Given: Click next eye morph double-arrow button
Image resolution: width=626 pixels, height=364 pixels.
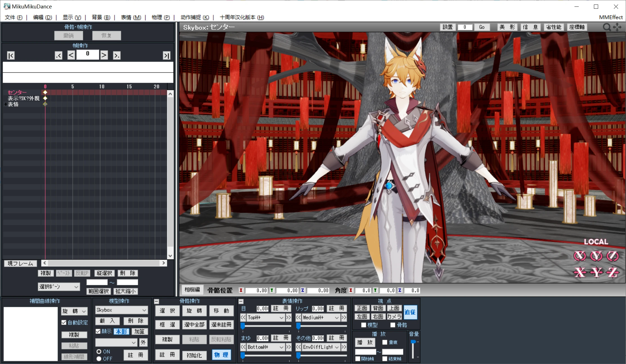Looking at the screenshot, I should tap(289, 318).
